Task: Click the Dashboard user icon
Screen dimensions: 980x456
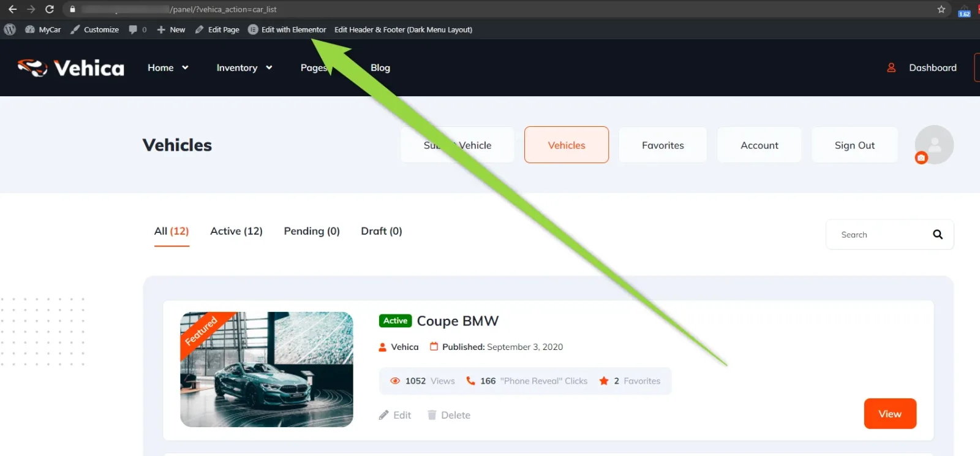Action: pos(891,67)
